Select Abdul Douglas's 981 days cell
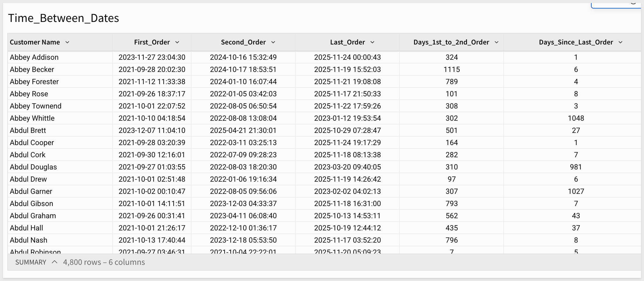 [576, 167]
